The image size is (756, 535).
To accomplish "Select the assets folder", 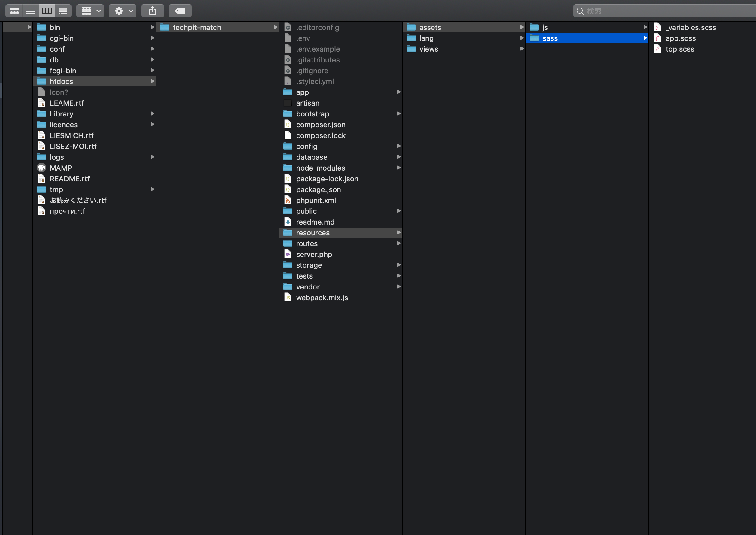I will (x=464, y=27).
